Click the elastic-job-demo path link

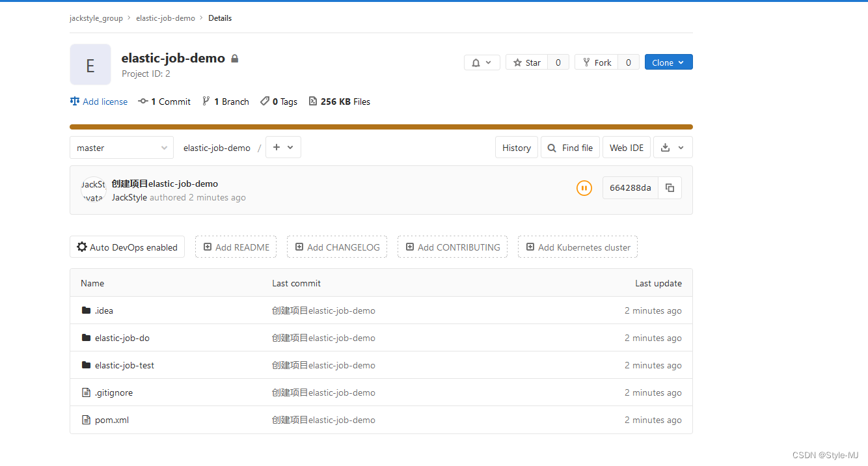(x=217, y=148)
